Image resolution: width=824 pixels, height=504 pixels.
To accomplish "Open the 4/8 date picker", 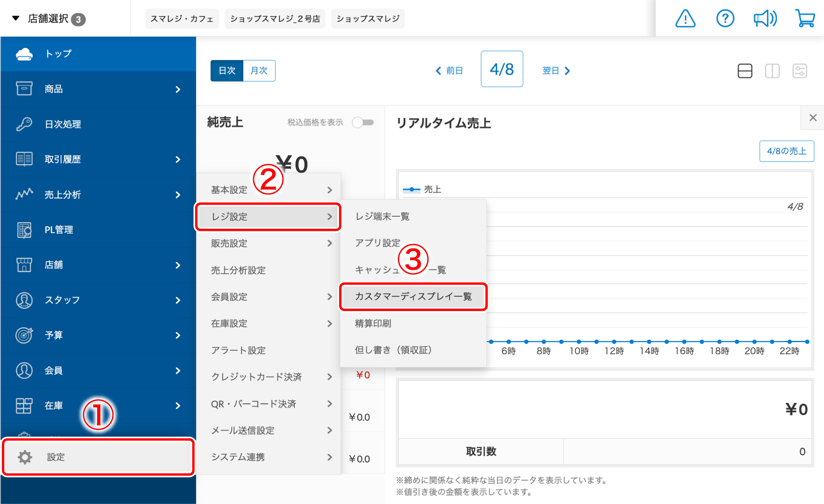I will [502, 69].
